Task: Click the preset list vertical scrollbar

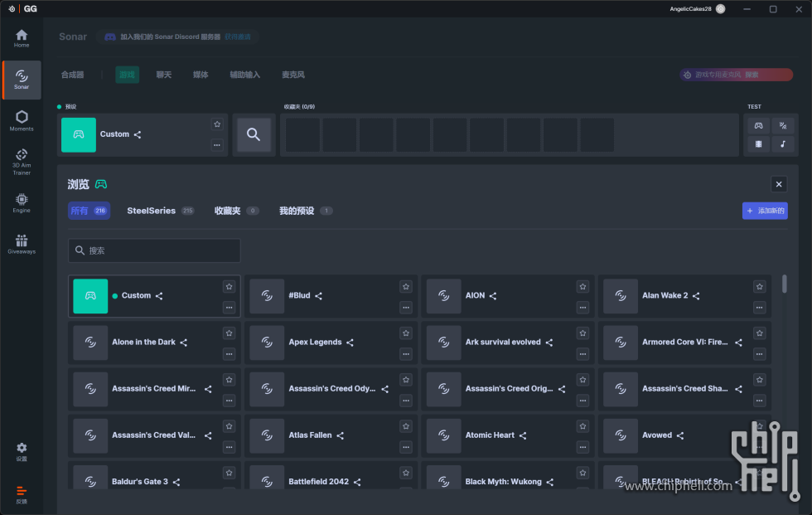Action: 784,284
